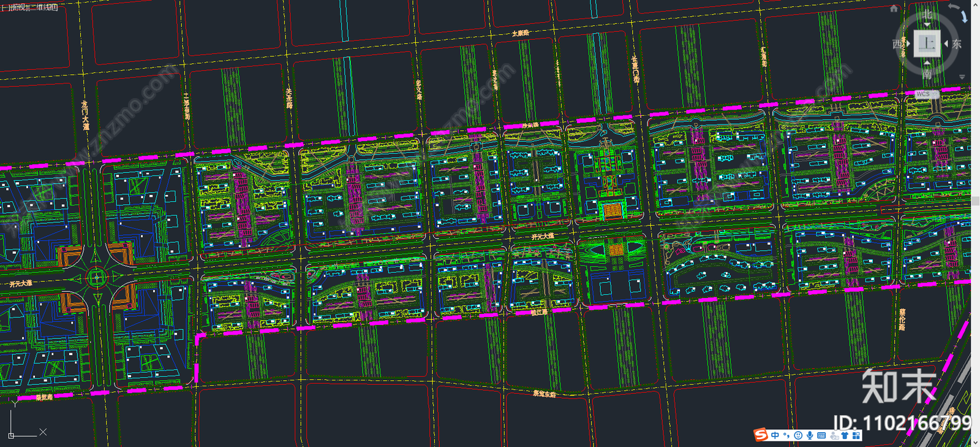Open the IME soft keyboard icon

pyautogui.click(x=821, y=435)
